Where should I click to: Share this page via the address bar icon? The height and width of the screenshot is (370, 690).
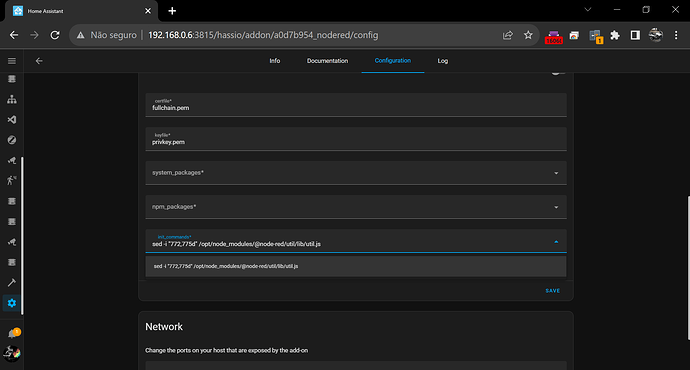(x=508, y=35)
